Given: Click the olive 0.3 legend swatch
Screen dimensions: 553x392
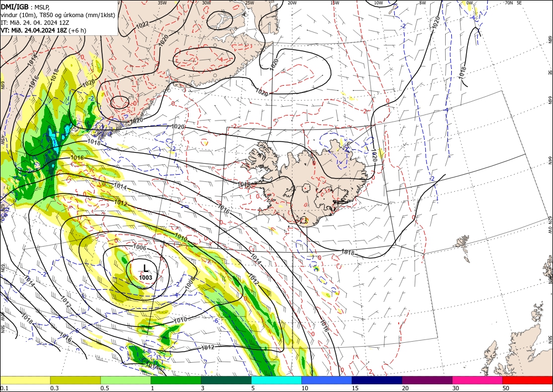Looking at the screenshot, I should tap(75, 380).
